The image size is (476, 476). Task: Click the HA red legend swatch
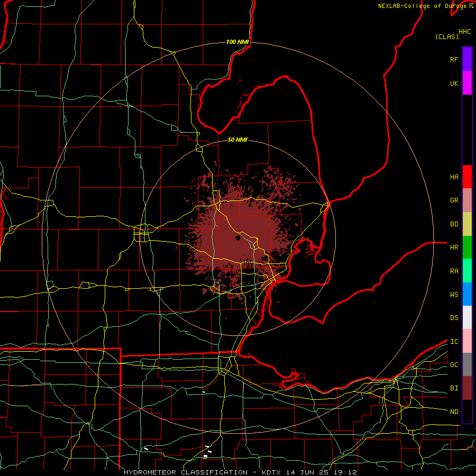coord(467,177)
